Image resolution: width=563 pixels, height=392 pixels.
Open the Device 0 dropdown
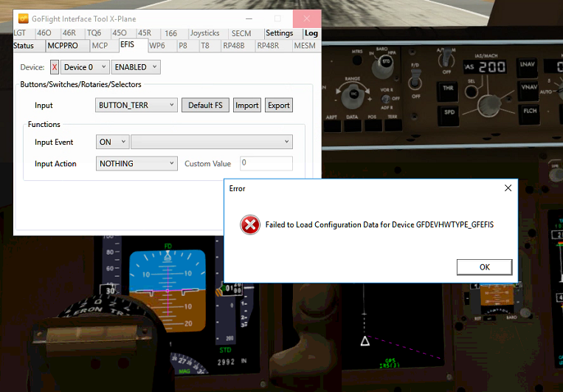(84, 67)
